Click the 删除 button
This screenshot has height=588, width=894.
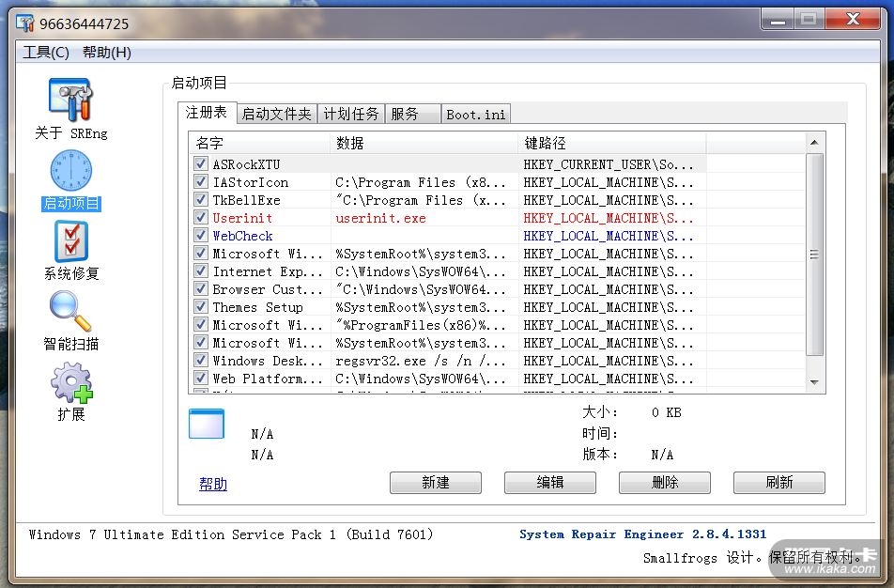point(665,483)
